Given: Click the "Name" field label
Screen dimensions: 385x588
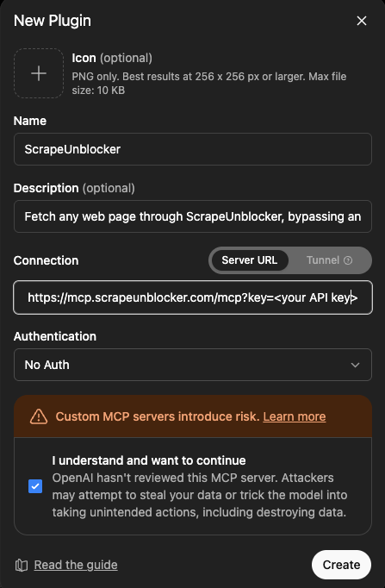Looking at the screenshot, I should (x=30, y=121).
